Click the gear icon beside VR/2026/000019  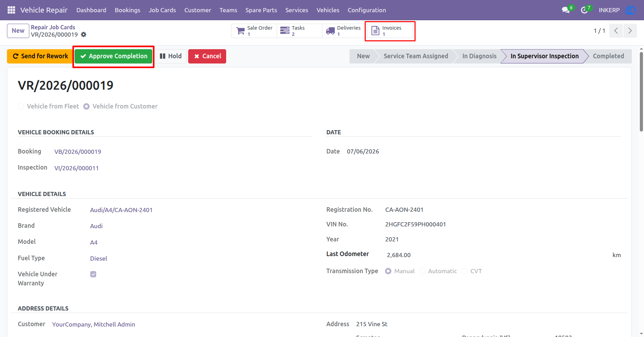(84, 35)
